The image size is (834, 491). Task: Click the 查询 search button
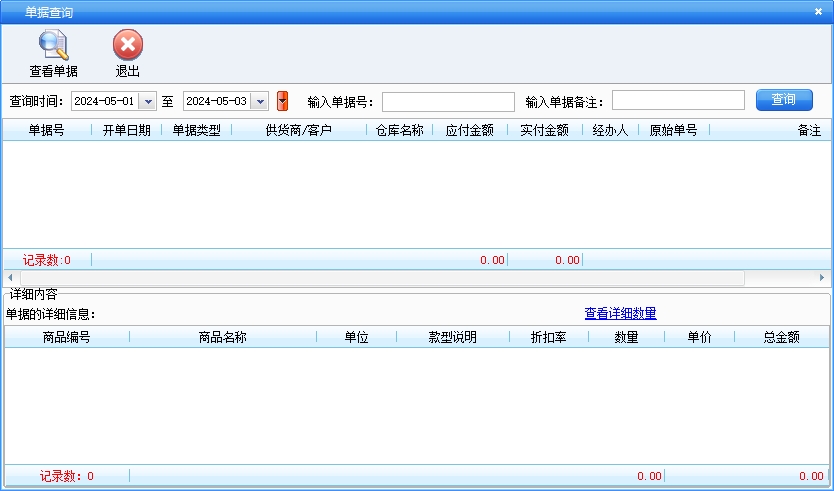coord(784,100)
